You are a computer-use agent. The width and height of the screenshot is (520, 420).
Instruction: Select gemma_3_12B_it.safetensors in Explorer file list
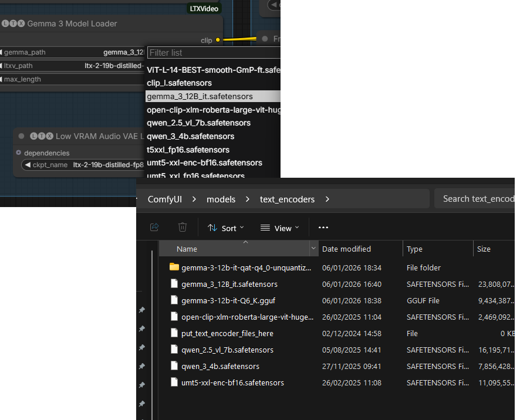pyautogui.click(x=229, y=284)
